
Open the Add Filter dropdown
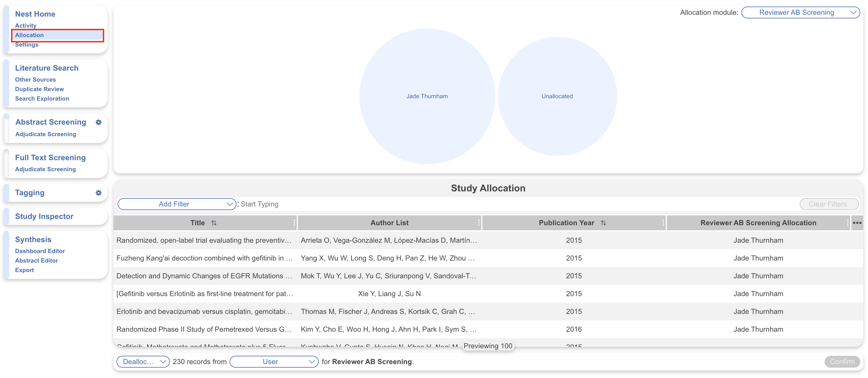(176, 204)
